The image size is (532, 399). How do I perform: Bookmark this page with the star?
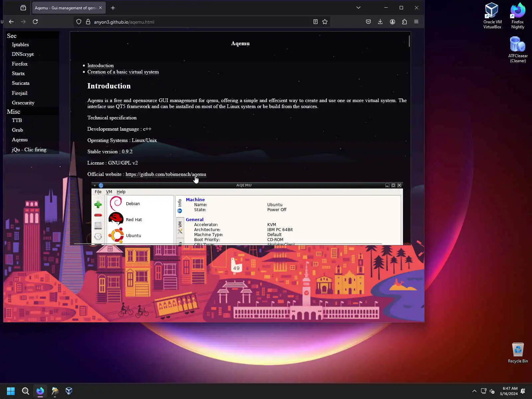[325, 22]
